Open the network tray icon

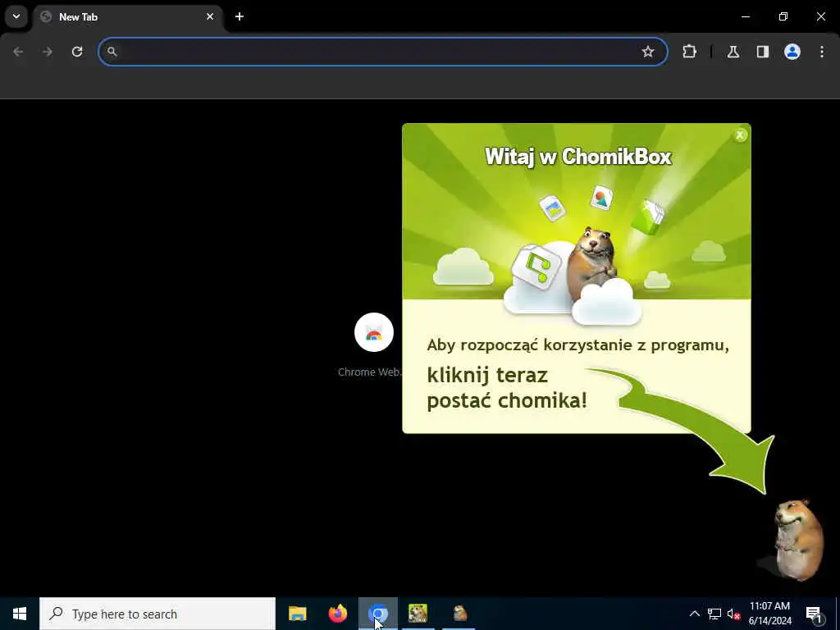point(714,614)
